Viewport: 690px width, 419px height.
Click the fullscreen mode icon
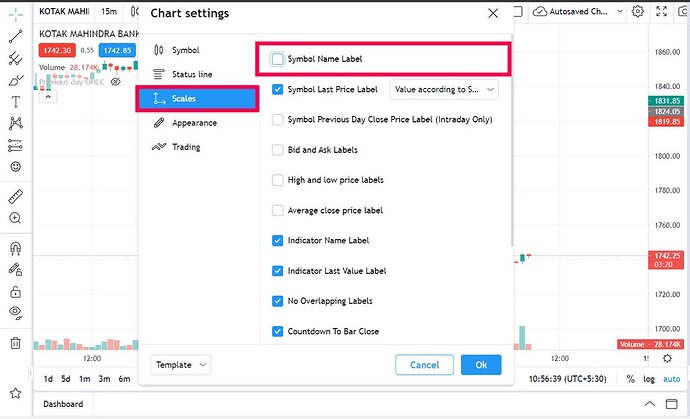tap(661, 11)
